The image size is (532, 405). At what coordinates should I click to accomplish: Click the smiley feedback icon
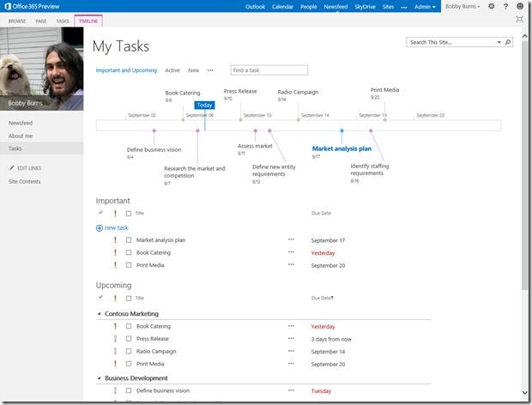tap(519, 6)
